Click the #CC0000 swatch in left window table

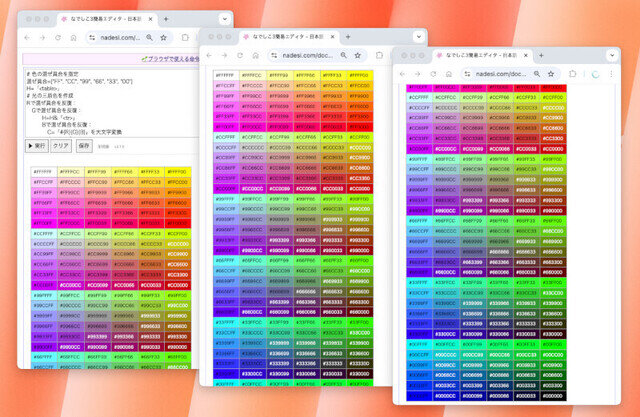[x=178, y=285]
